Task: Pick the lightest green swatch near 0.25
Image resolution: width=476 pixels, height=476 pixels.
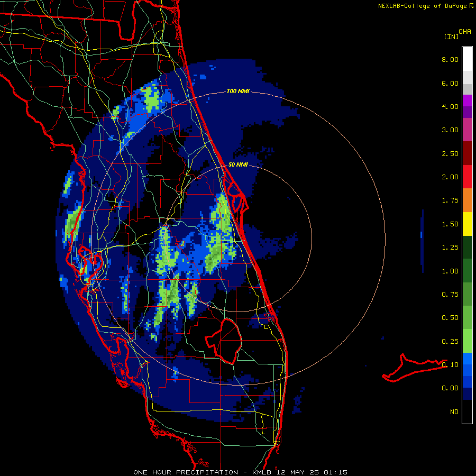Action: point(467,341)
